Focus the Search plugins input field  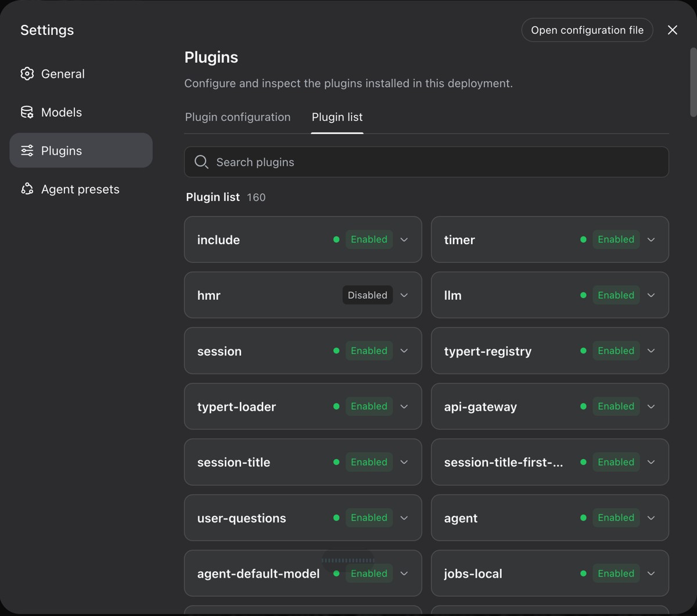click(426, 162)
